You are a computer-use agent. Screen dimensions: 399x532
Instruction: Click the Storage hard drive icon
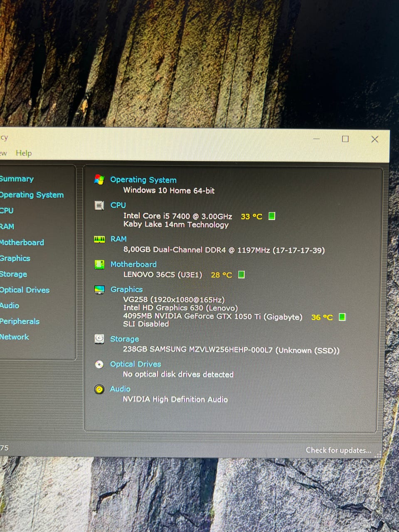pos(99,339)
